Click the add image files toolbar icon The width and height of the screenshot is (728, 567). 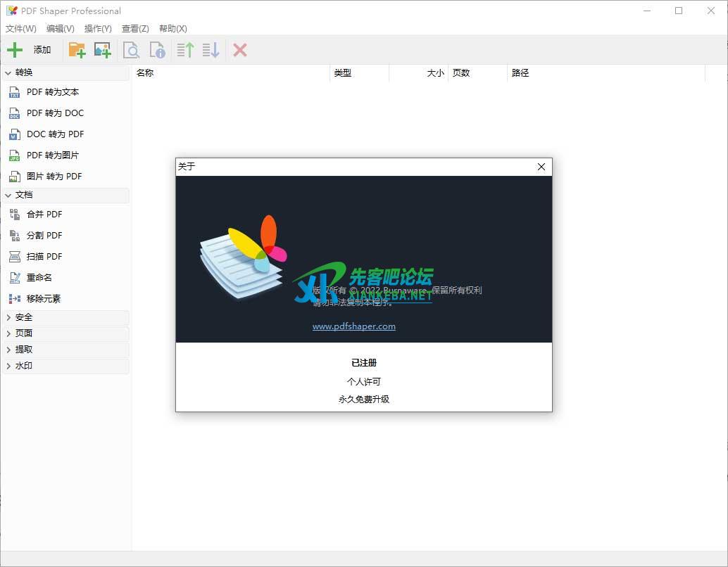point(103,50)
